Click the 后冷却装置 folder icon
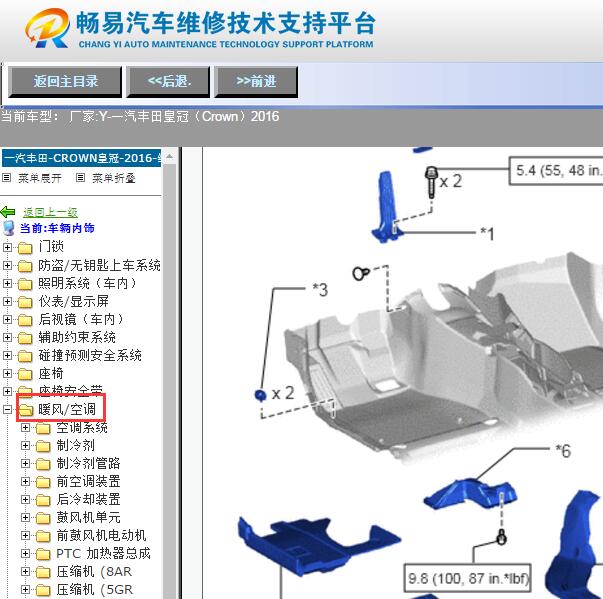This screenshot has width=603, height=599. (43, 501)
